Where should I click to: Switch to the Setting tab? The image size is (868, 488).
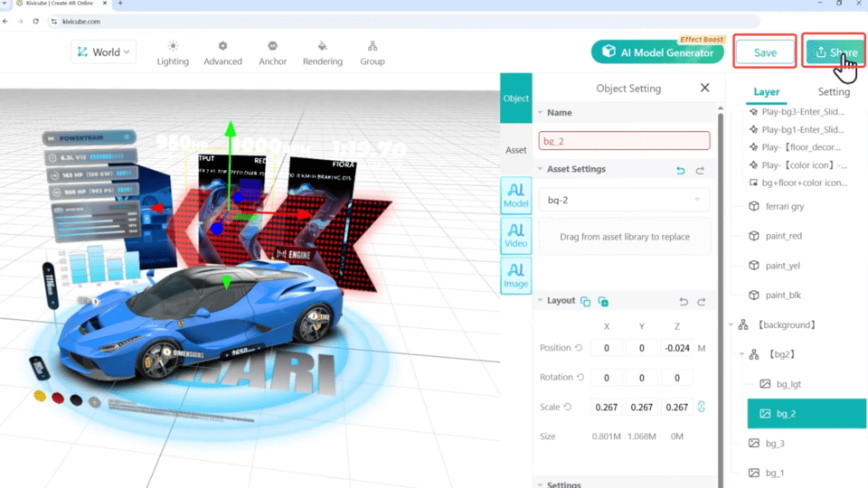tap(834, 92)
